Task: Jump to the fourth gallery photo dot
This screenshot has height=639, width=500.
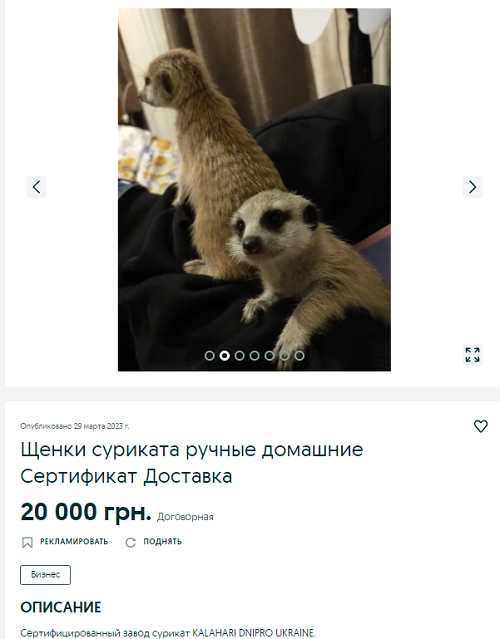Action: [254, 356]
